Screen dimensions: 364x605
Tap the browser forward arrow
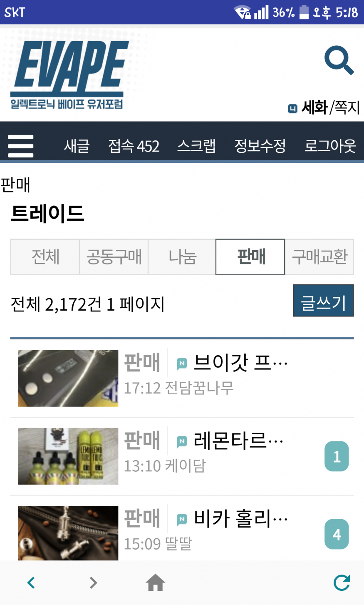[93, 583]
